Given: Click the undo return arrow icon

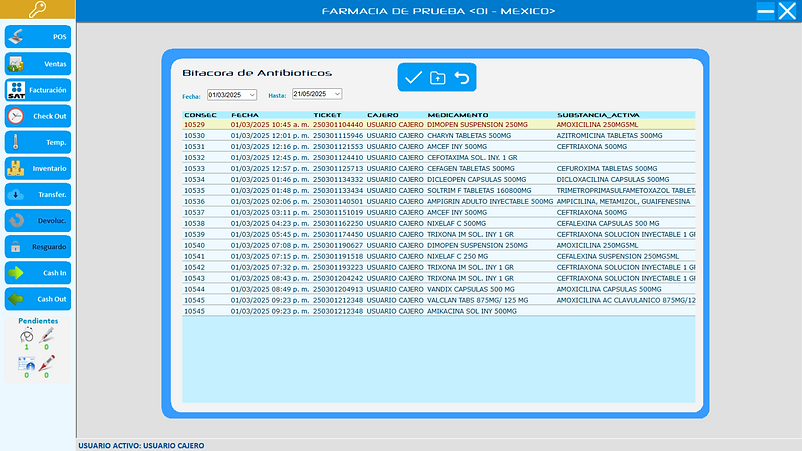Looking at the screenshot, I should [x=462, y=78].
